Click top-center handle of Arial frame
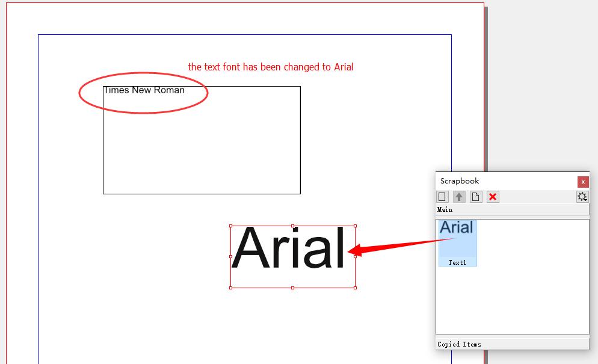 [x=293, y=226]
